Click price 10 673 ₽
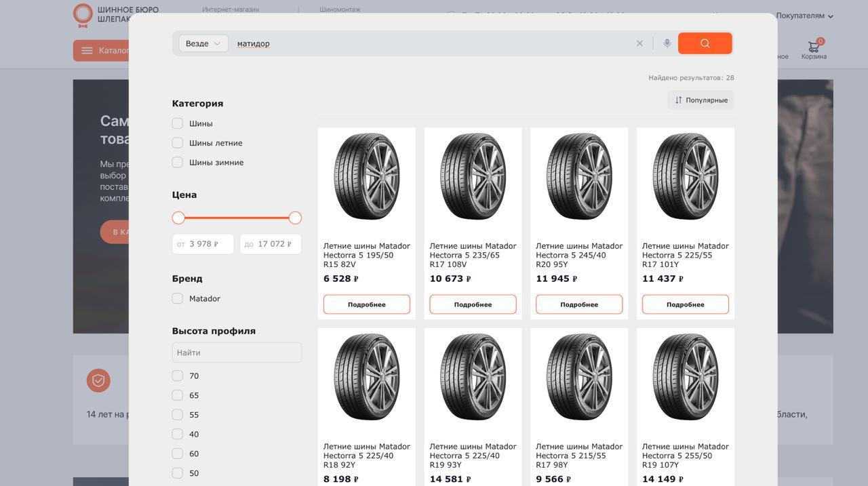 [x=450, y=279]
